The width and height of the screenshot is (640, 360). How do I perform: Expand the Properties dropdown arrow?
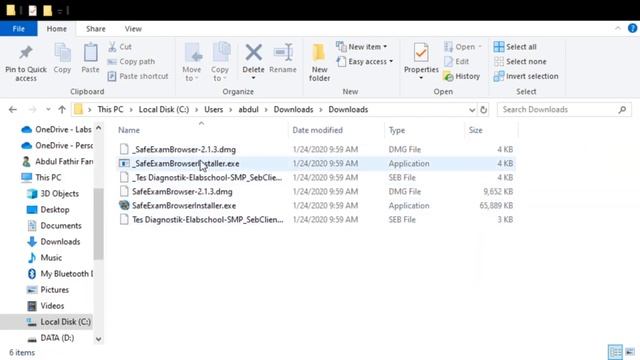click(x=421, y=78)
